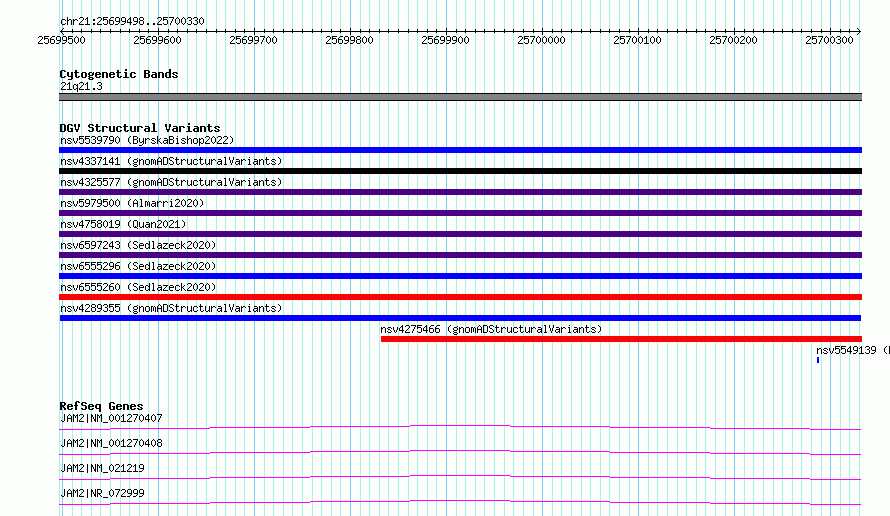Select the blue bar for nsv6555296
Viewport: 890px width, 516px height.
pyautogui.click(x=460, y=276)
